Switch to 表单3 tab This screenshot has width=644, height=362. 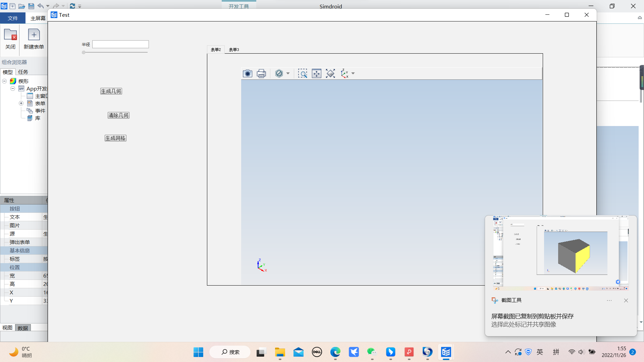pyautogui.click(x=234, y=50)
